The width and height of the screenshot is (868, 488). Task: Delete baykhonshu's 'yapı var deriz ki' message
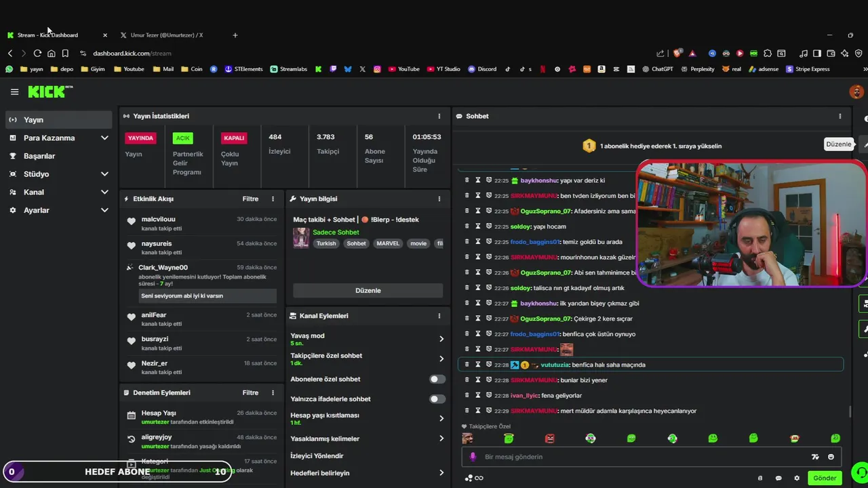(467, 180)
